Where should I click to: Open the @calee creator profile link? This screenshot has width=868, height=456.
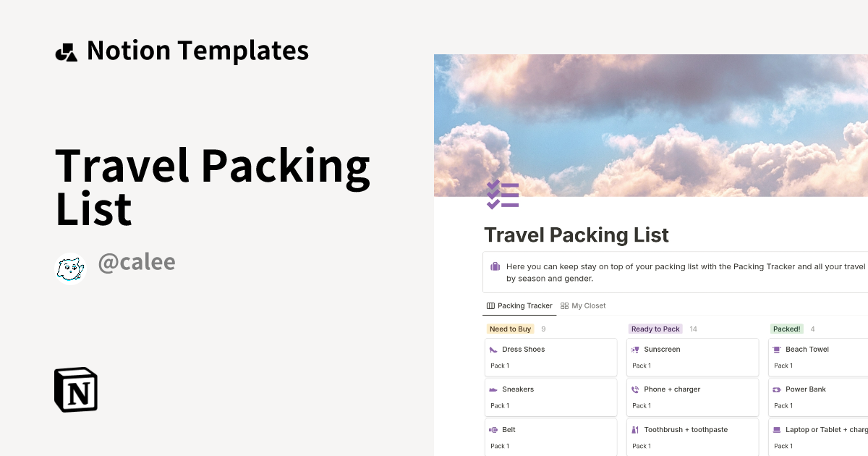point(137,261)
